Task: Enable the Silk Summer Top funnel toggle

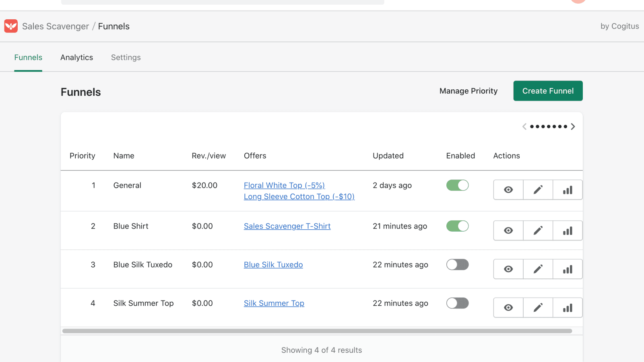Action: click(x=457, y=303)
